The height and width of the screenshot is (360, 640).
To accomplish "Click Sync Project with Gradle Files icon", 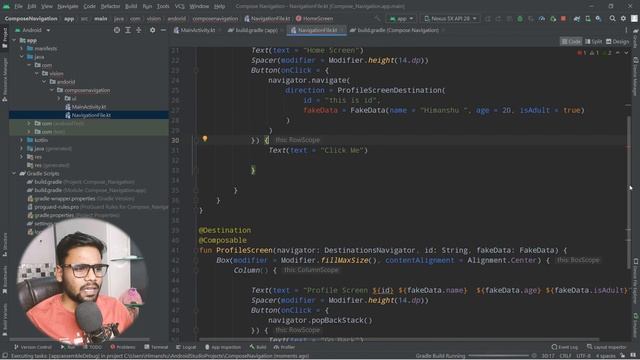I will 577,19.
